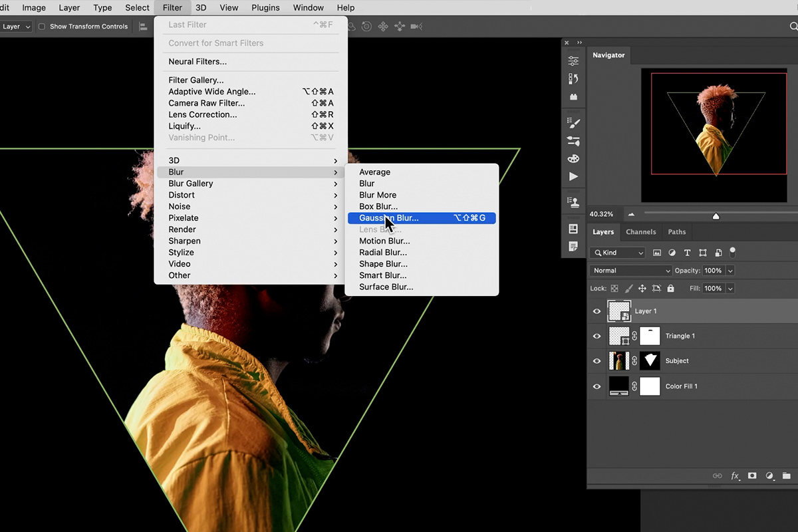The image size is (798, 532).
Task: Open the Kind filter dropdown
Action: pyautogui.click(x=617, y=252)
